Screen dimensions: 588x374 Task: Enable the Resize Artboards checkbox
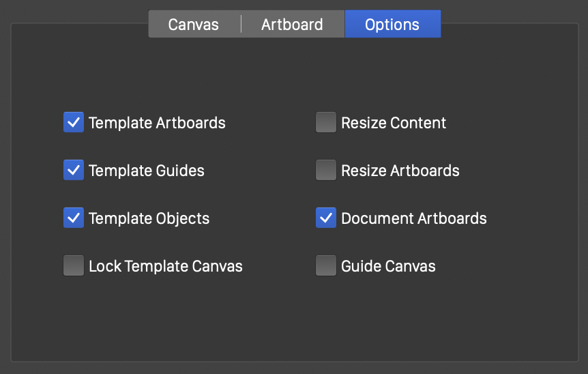click(x=326, y=171)
